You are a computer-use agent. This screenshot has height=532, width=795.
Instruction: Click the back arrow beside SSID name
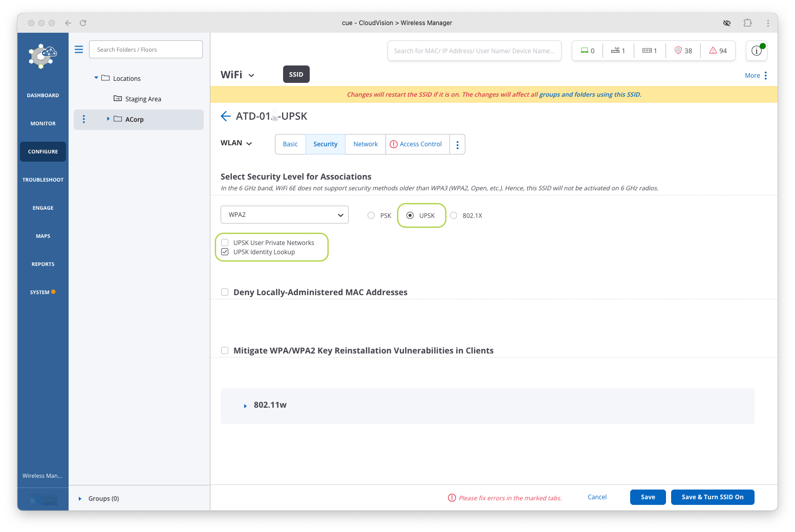click(x=225, y=116)
